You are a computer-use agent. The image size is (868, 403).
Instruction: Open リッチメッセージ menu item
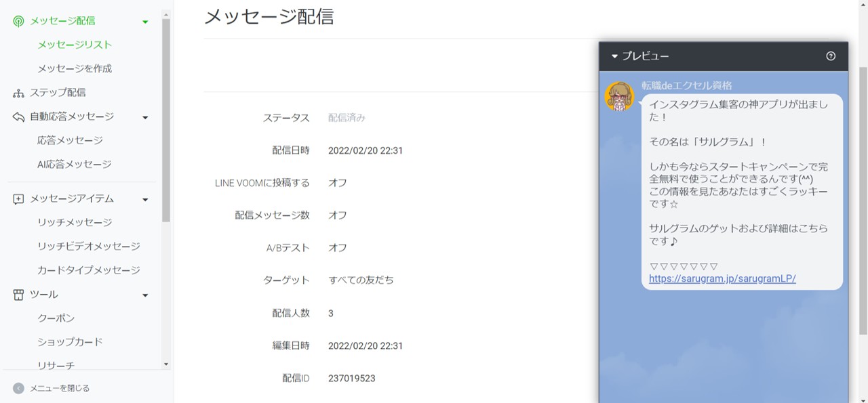tap(75, 222)
